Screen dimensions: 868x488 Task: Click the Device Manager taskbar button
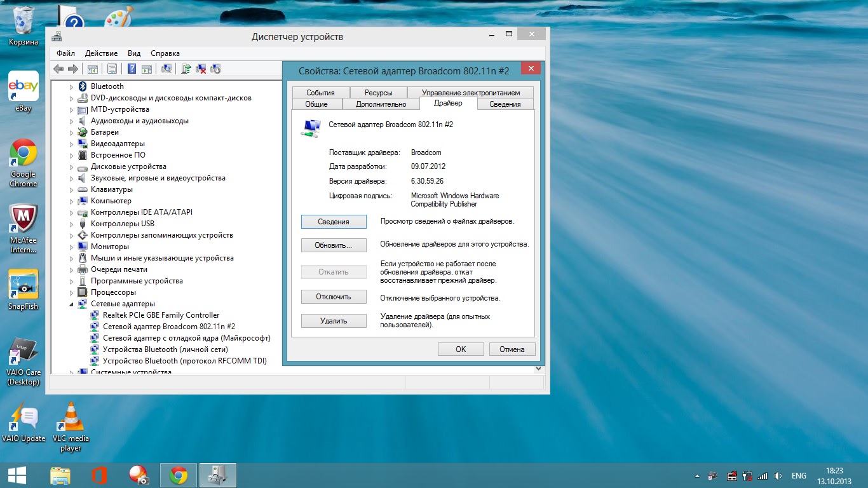[218, 475]
